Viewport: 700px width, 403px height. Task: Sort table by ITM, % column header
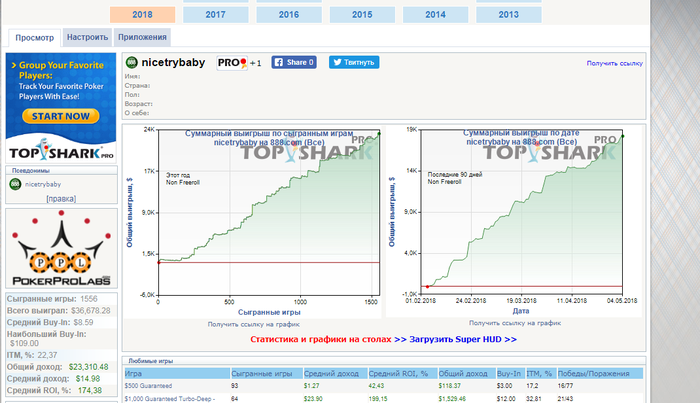tap(541, 374)
